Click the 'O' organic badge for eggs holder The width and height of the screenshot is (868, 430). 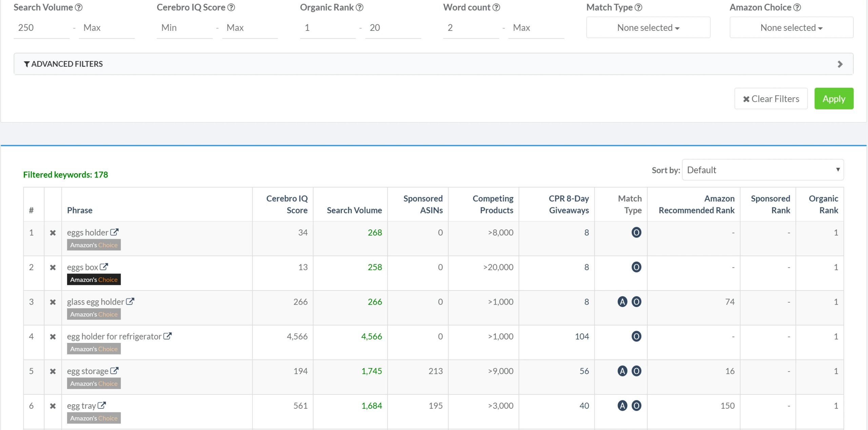click(636, 232)
